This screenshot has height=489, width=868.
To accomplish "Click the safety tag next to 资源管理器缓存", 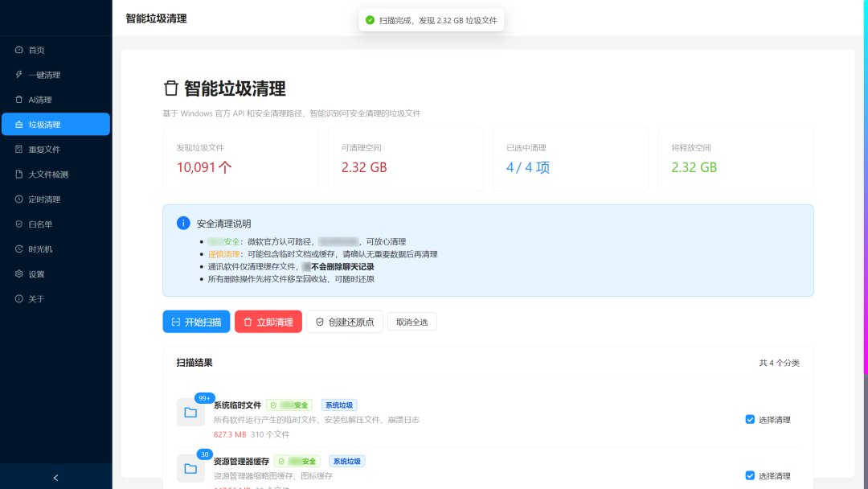I will pyautogui.click(x=297, y=462).
